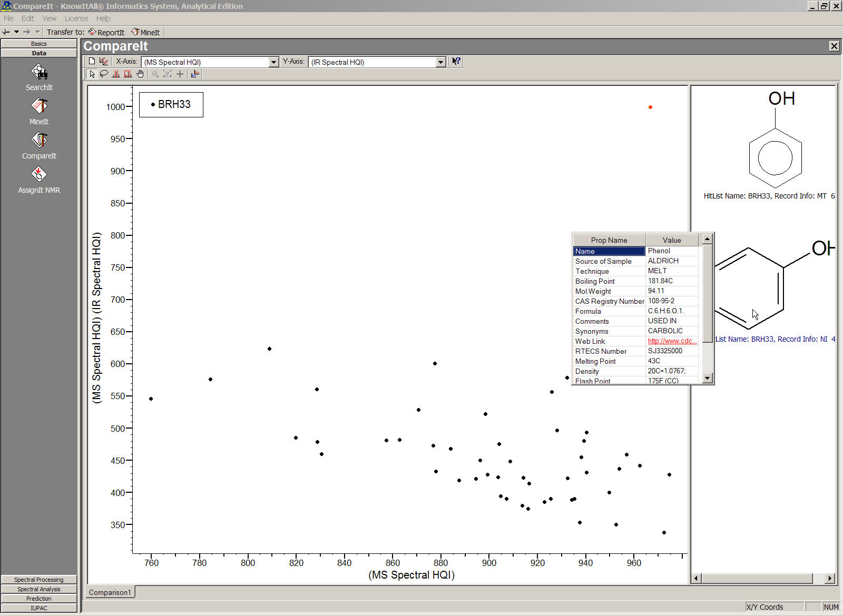Select the Data sidebar section

(x=39, y=53)
